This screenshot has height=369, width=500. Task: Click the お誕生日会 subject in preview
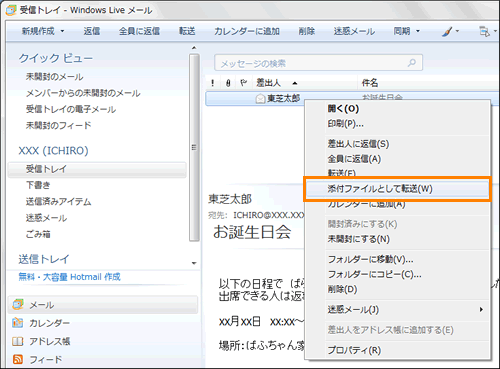(x=252, y=232)
